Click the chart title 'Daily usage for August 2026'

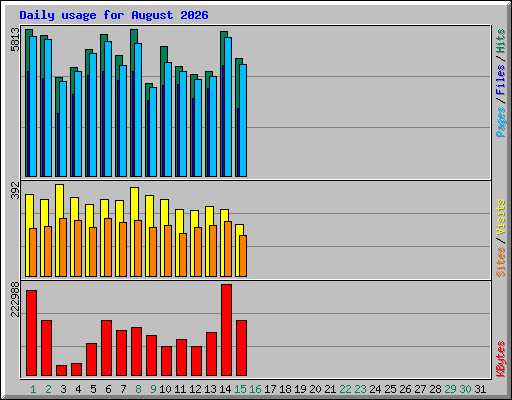pyautogui.click(x=114, y=15)
